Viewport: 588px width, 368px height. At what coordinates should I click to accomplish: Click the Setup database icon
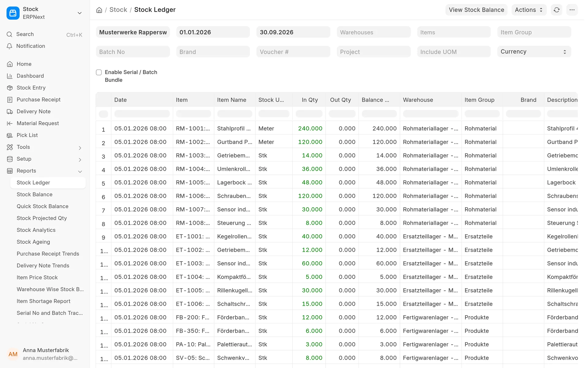click(10, 159)
